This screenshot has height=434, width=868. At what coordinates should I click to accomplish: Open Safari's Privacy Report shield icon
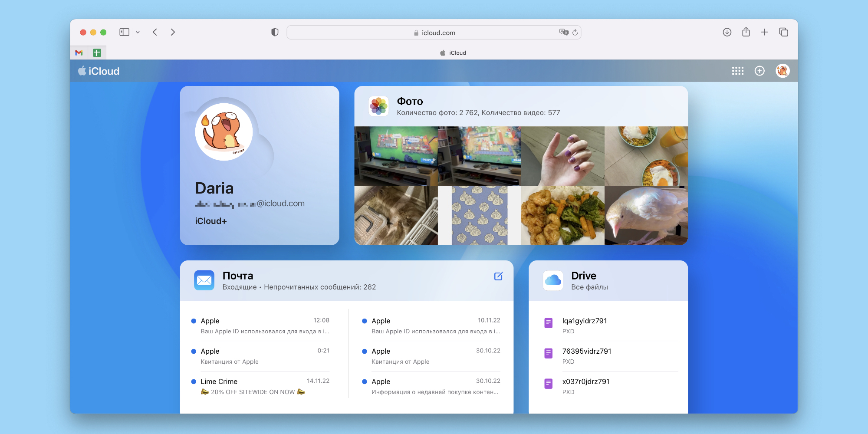coord(274,32)
